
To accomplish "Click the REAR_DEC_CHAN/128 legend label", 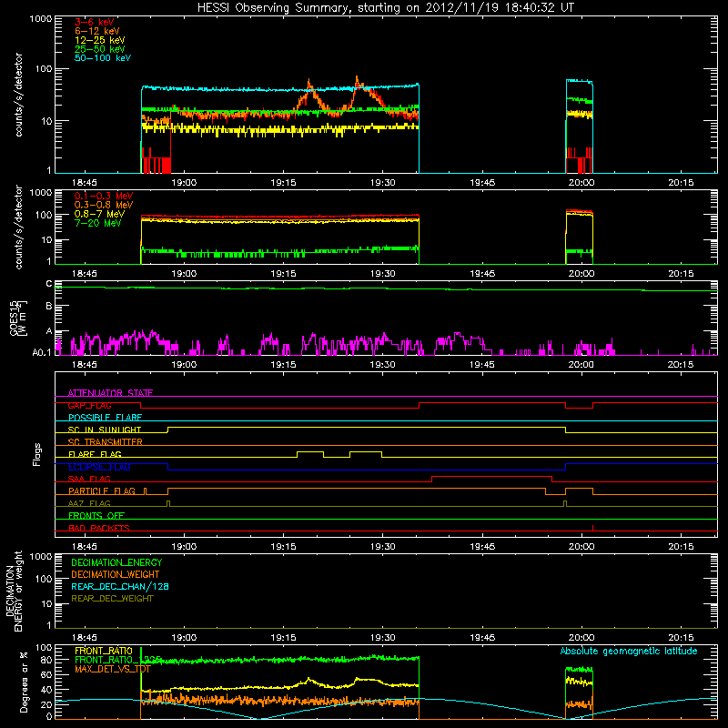I will [120, 586].
